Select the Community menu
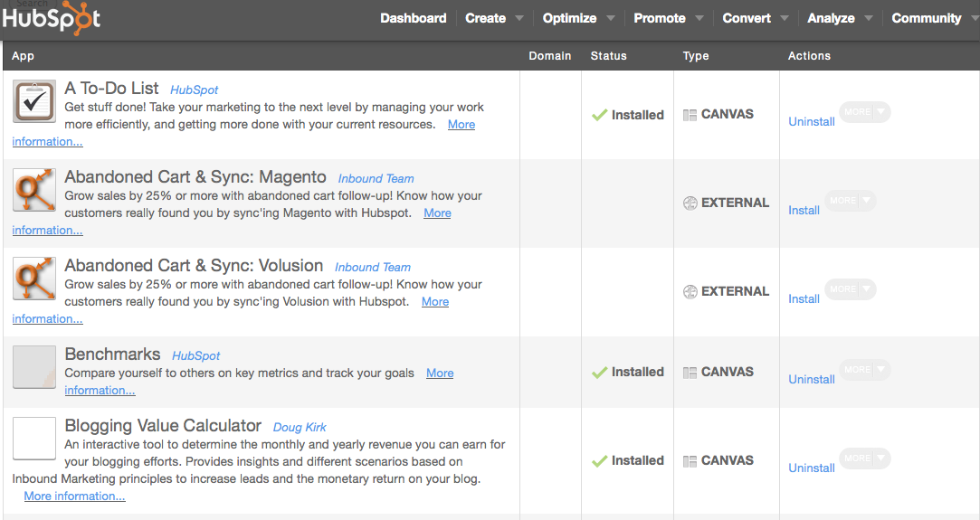Image resolution: width=980 pixels, height=520 pixels. pos(926,18)
